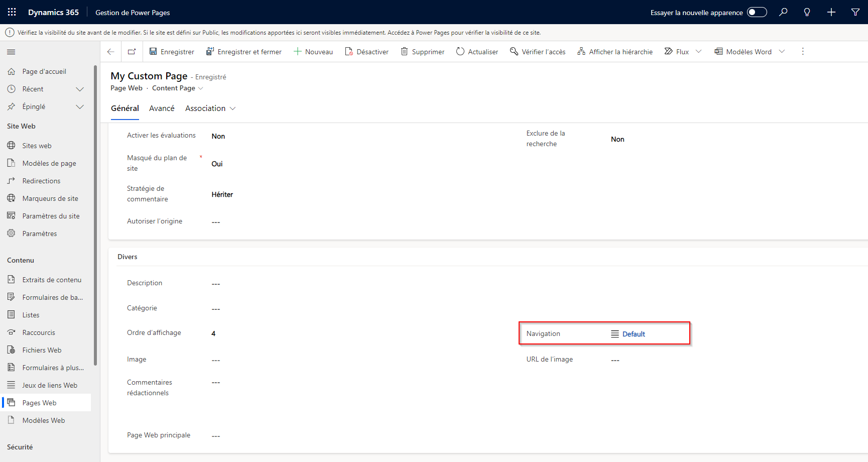
Task: Click Désactiver in the command bar
Action: tap(367, 52)
